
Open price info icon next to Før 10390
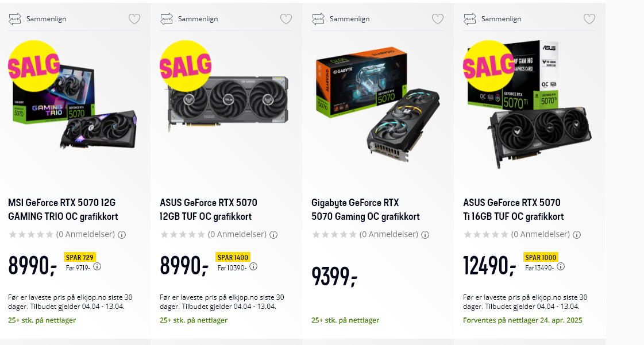click(x=253, y=266)
